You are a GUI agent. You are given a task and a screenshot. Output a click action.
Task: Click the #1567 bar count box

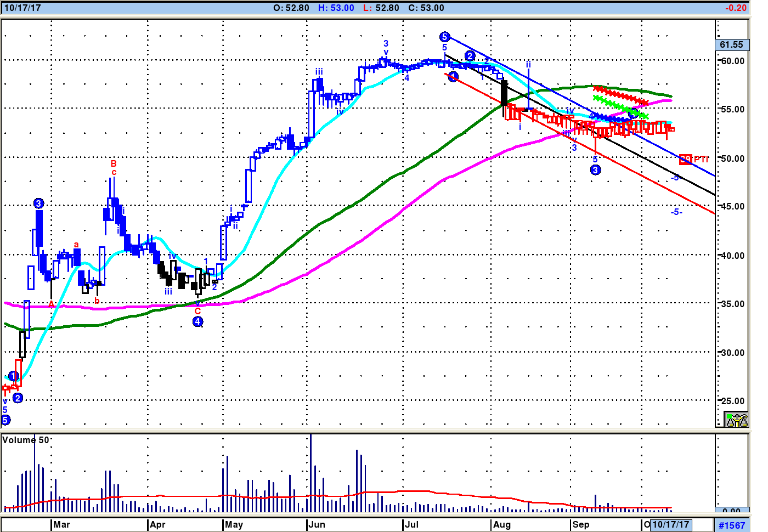click(732, 525)
